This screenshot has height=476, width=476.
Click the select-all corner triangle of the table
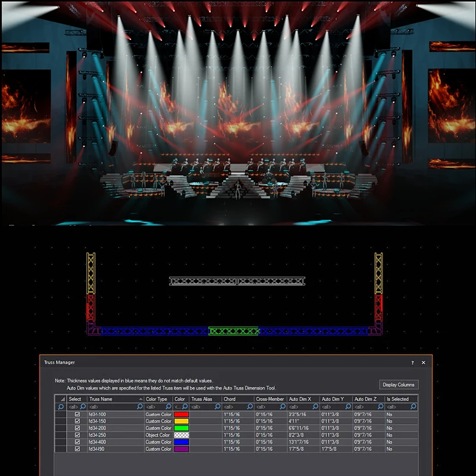[62, 399]
